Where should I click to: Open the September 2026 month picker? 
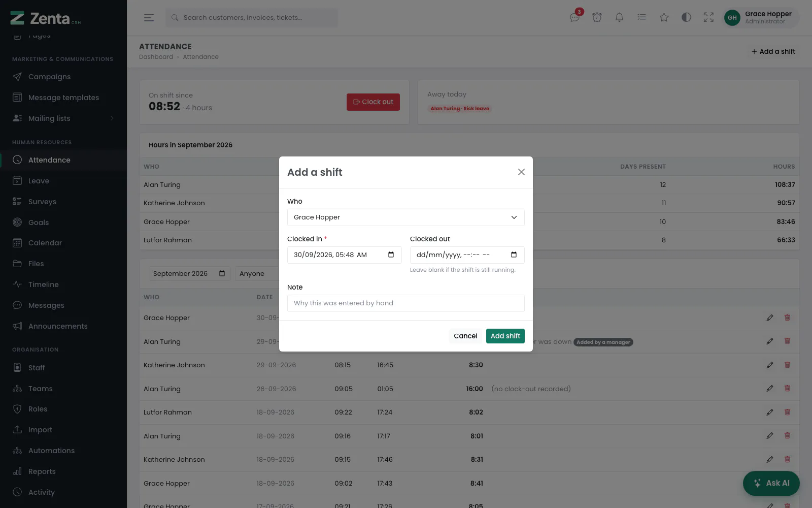(x=189, y=274)
